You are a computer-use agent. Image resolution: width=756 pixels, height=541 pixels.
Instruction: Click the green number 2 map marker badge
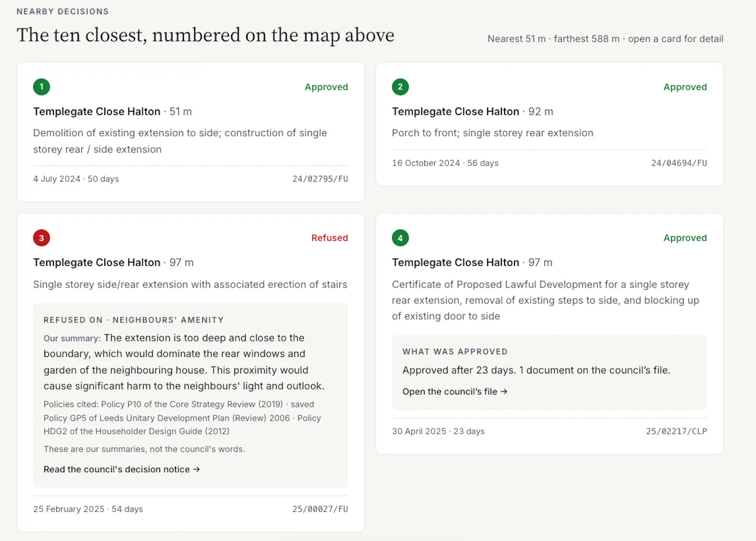tap(400, 87)
